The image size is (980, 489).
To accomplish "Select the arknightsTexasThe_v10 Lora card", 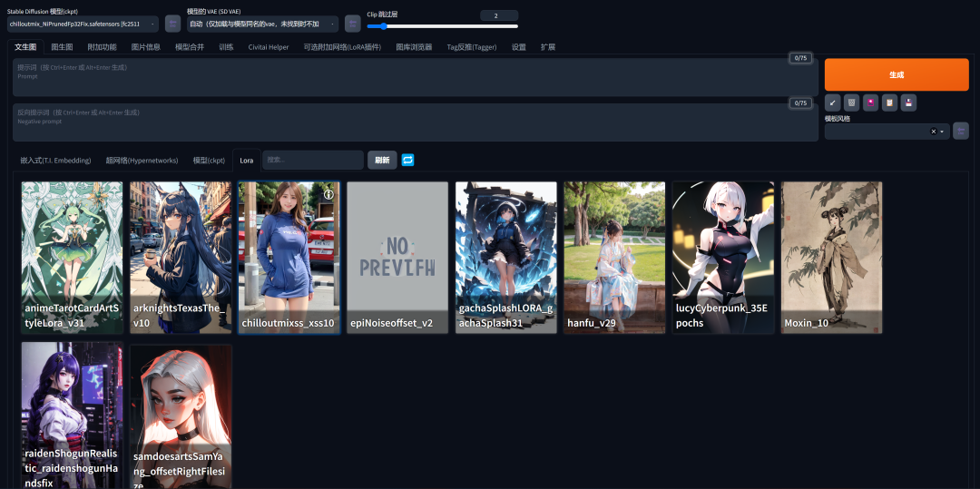I will [x=181, y=258].
